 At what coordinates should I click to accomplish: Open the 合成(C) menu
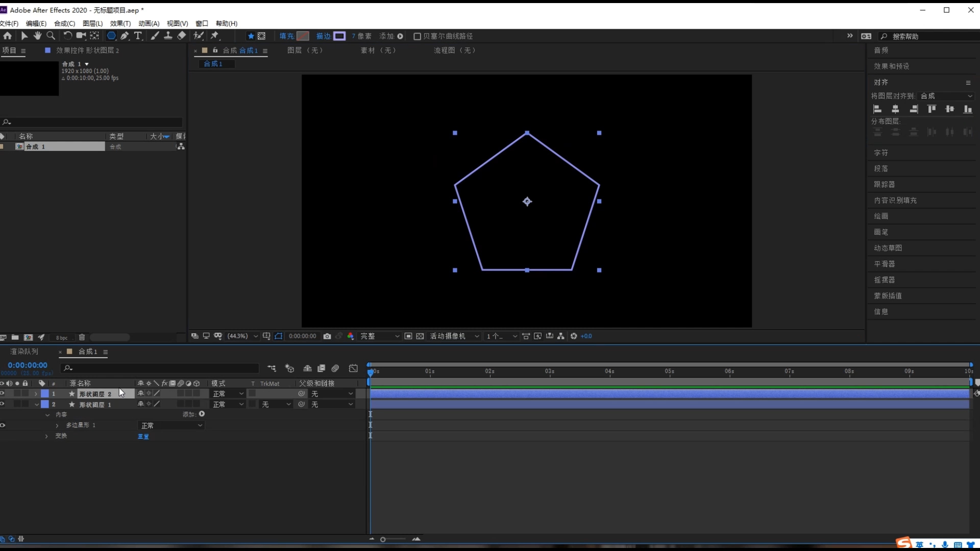tap(64, 23)
